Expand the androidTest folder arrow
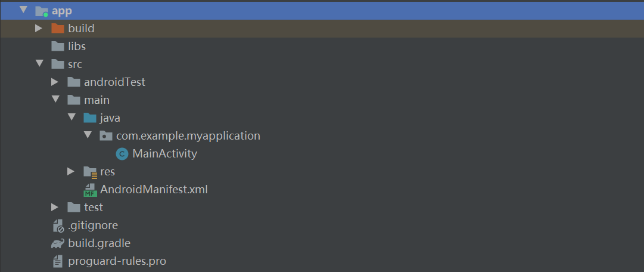Image resolution: width=644 pixels, height=272 pixels. coord(55,82)
